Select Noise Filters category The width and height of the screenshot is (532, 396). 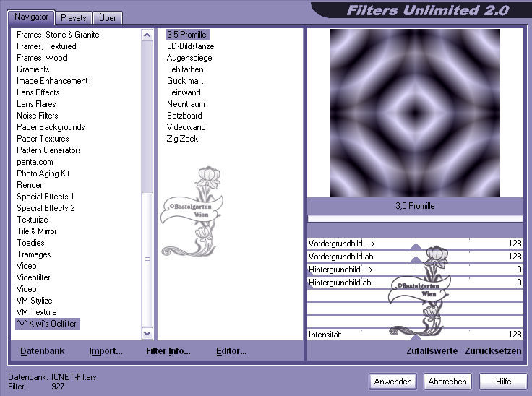(x=38, y=116)
